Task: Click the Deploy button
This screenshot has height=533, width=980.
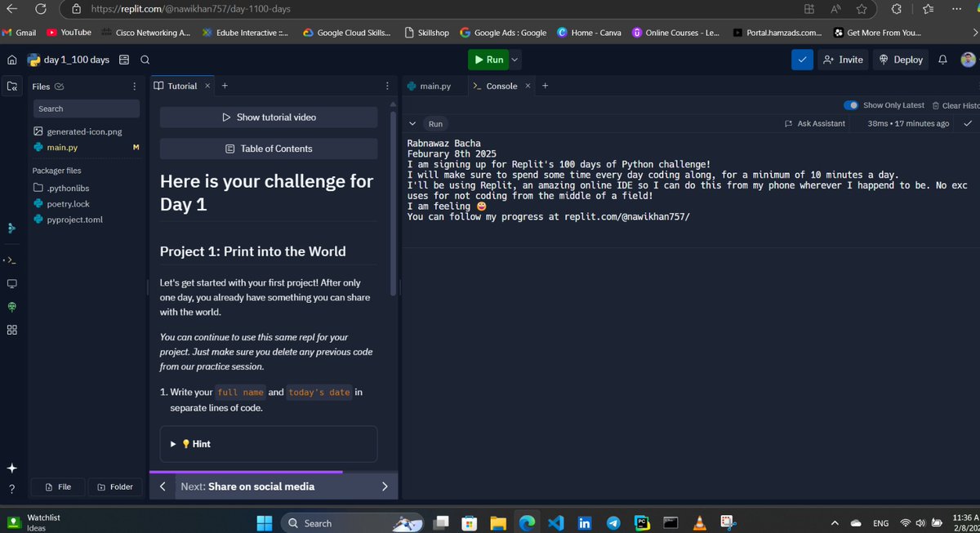Action: pos(901,60)
